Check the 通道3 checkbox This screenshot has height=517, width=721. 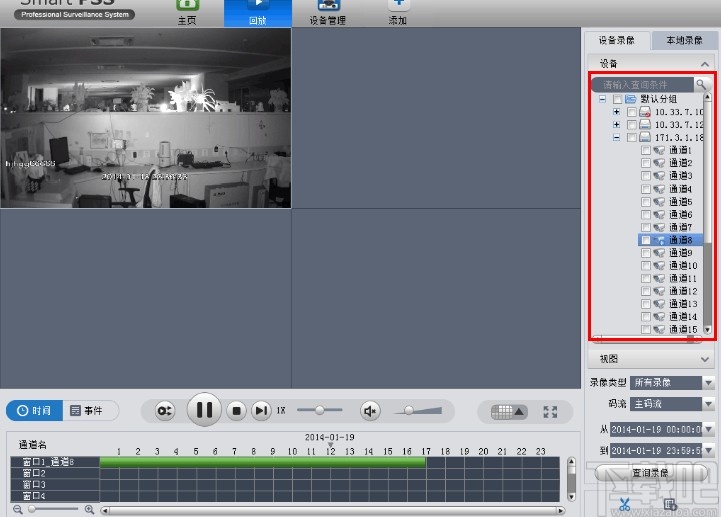tap(646, 176)
